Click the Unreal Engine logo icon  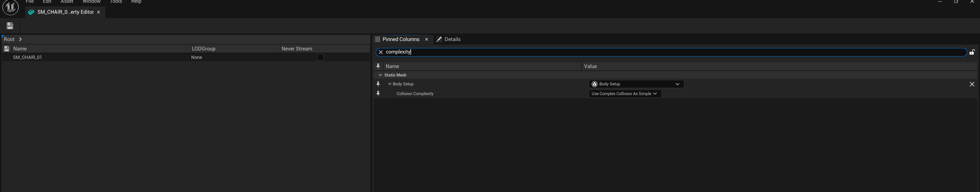point(11,7)
